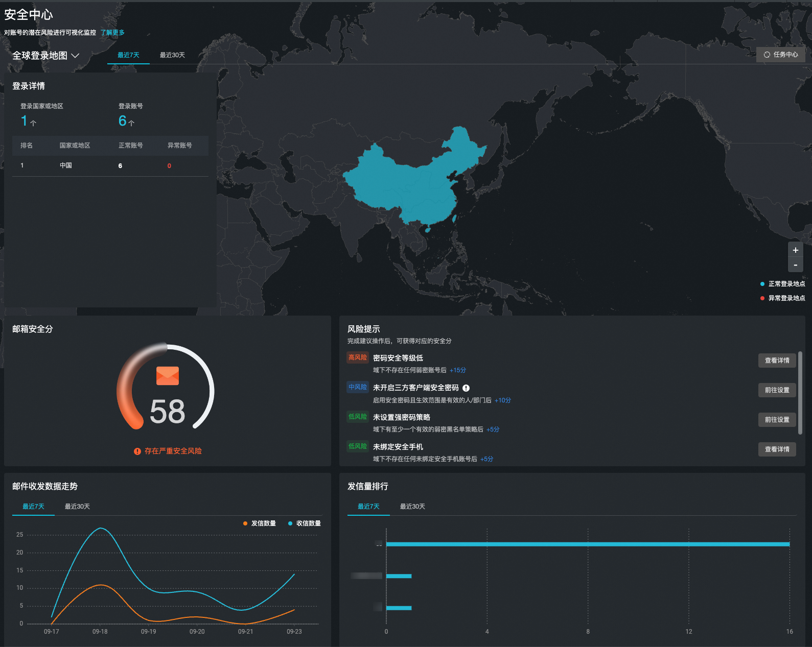Toggle 发信数量 series in chart legend
The height and width of the screenshot is (647, 812).
click(260, 523)
